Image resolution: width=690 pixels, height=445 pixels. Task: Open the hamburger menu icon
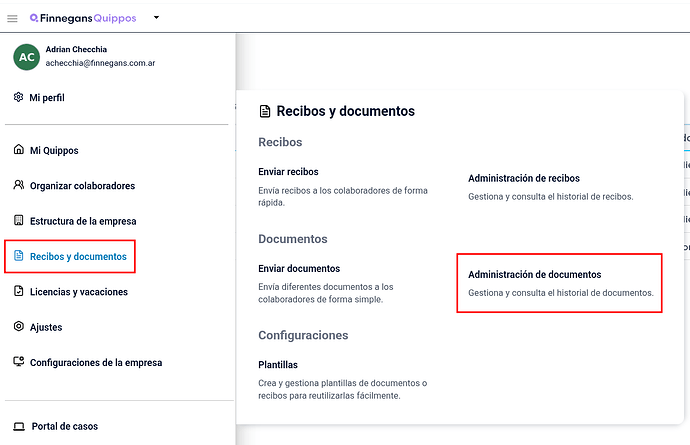12,18
